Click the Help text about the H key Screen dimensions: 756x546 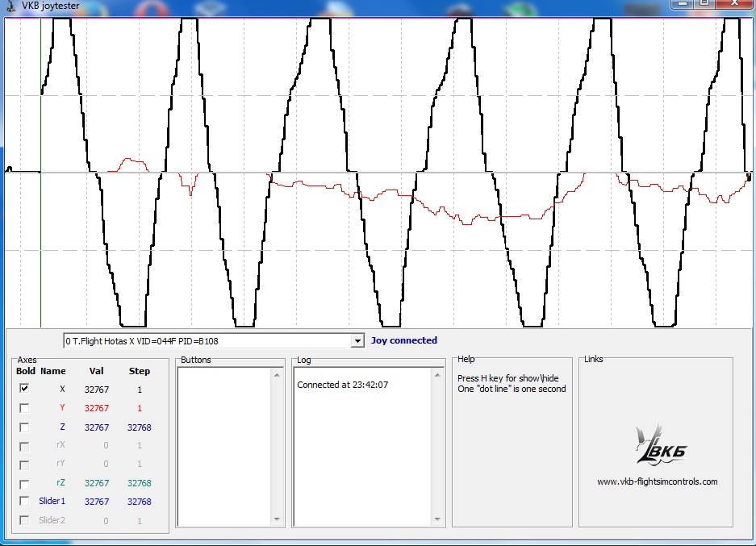pyautogui.click(x=507, y=378)
